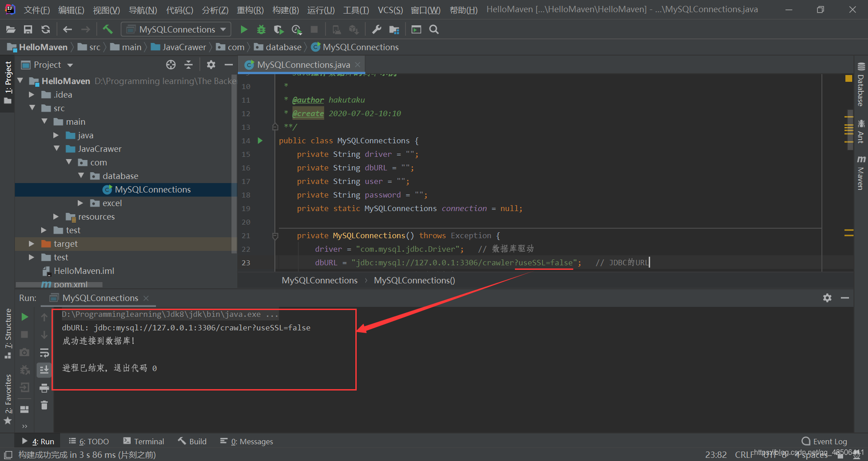Open project structure folder icon
The height and width of the screenshot is (461, 868).
click(x=394, y=29)
